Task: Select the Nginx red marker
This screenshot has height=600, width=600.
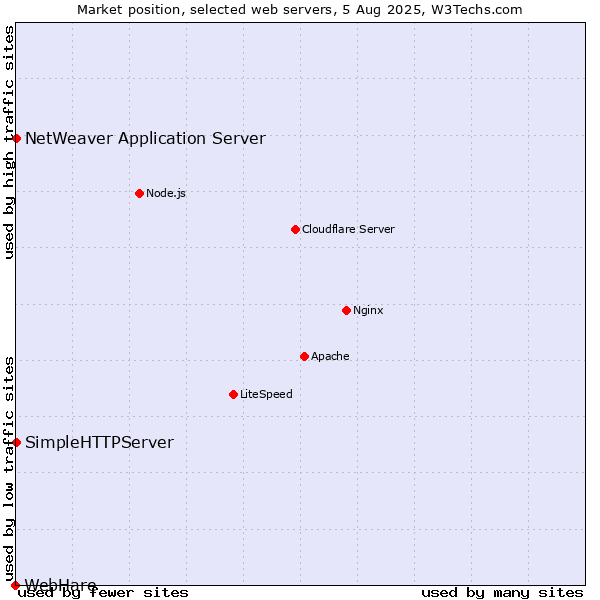Action: point(346,311)
